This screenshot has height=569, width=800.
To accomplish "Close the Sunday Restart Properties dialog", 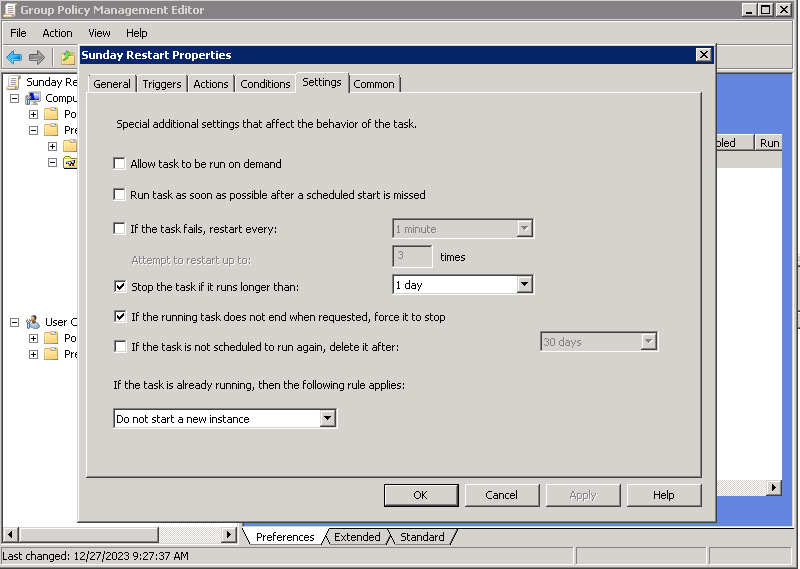I will [704, 55].
